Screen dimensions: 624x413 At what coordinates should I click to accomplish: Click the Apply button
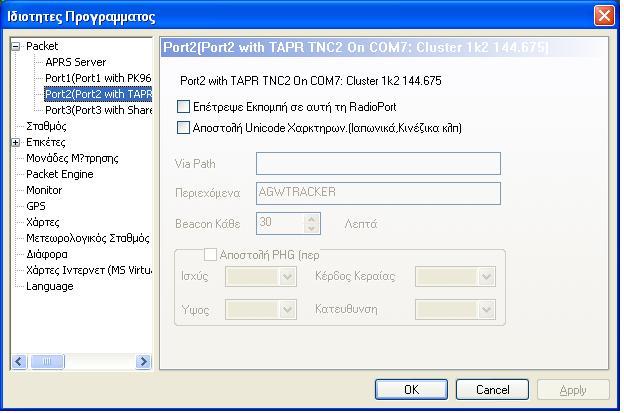pyautogui.click(x=573, y=390)
